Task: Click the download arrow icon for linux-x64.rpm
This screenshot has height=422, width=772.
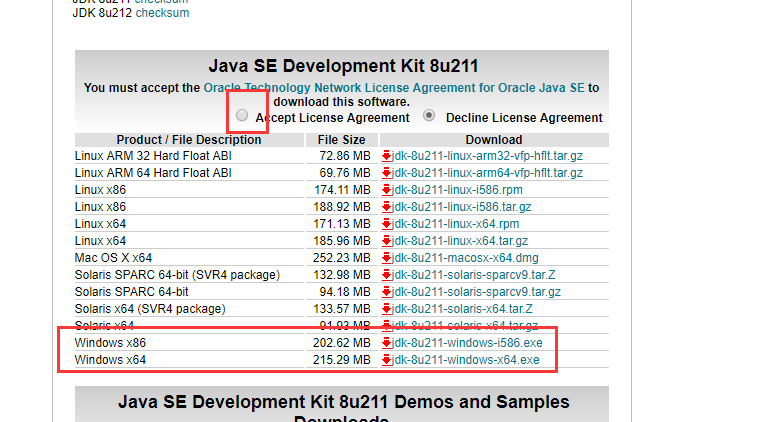Action: tap(386, 224)
